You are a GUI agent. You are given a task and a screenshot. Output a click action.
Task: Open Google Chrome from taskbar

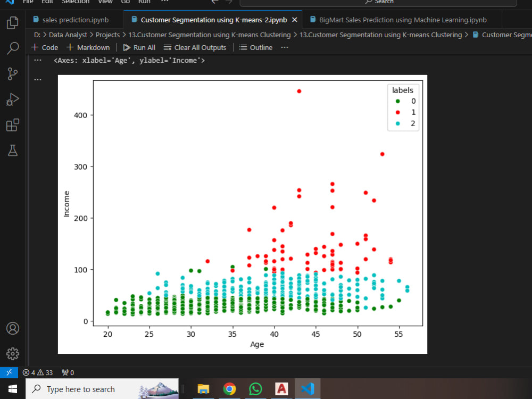click(229, 389)
